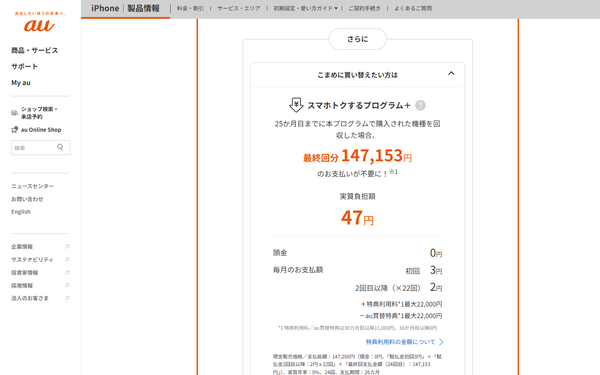Click −au買替特典 最大22,000円 text

(401, 316)
